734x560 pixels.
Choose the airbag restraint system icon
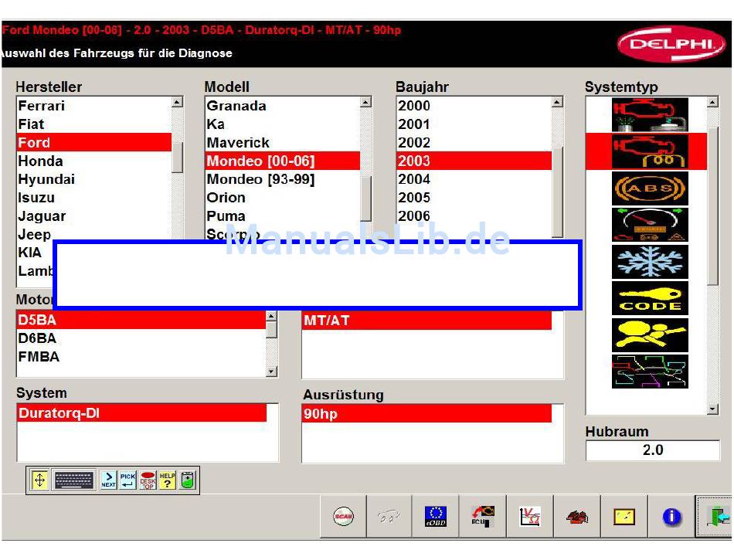click(x=650, y=335)
